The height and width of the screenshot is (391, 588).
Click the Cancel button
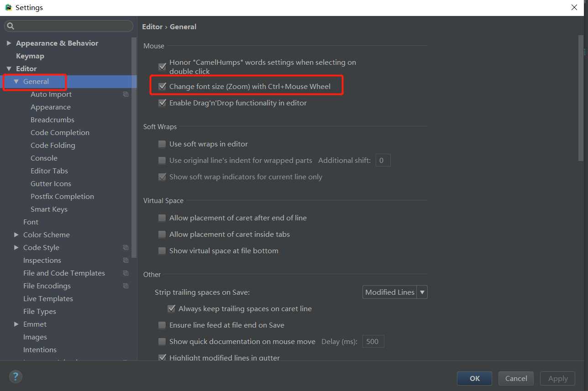click(x=516, y=378)
